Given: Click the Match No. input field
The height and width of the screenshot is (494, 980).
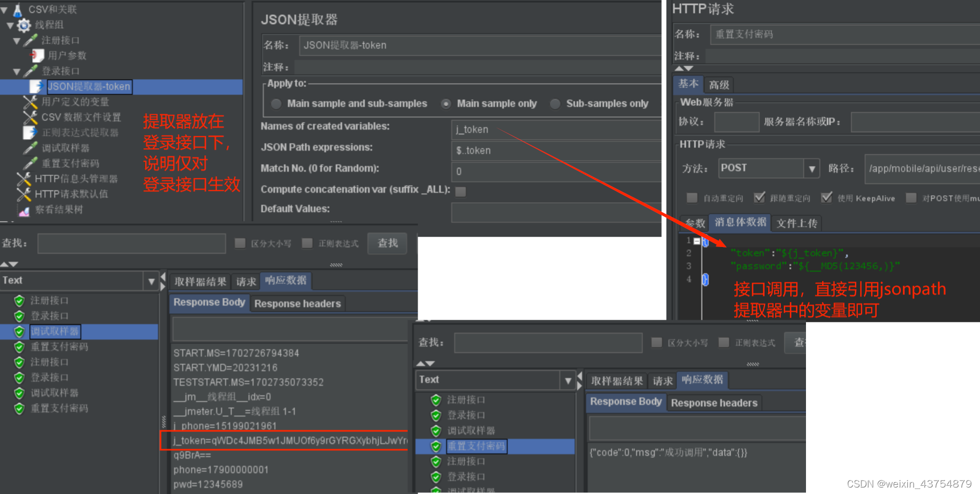Looking at the screenshot, I should [x=556, y=171].
